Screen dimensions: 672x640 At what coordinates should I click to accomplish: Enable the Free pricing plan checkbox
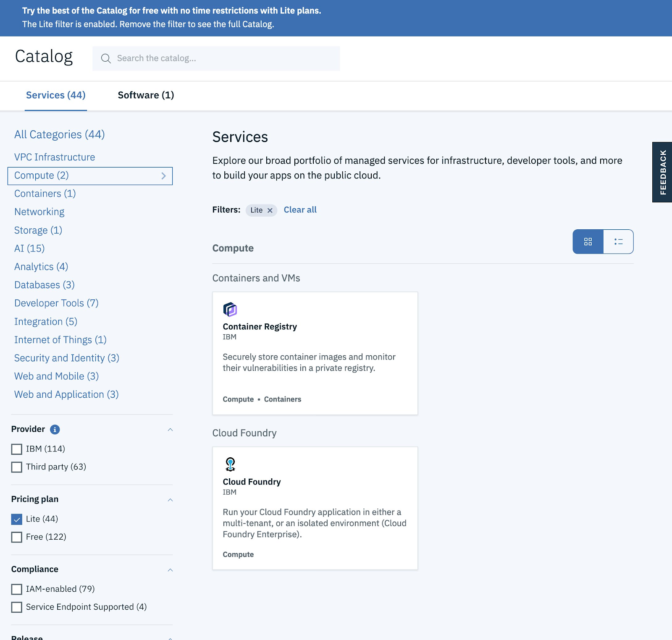pyautogui.click(x=17, y=537)
